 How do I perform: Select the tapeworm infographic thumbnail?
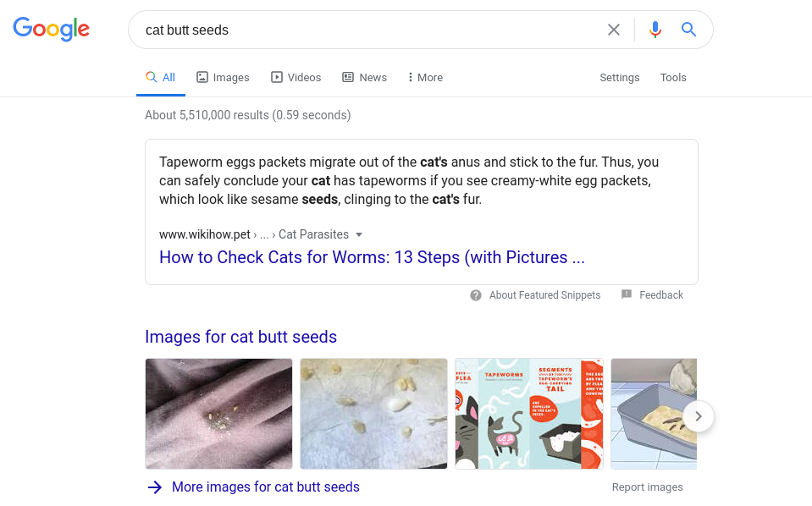coord(528,414)
